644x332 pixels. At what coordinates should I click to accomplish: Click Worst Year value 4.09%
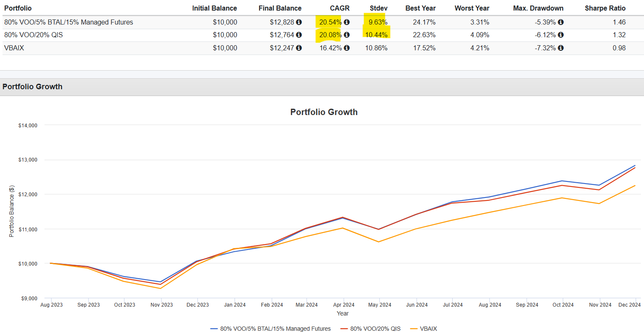point(480,35)
